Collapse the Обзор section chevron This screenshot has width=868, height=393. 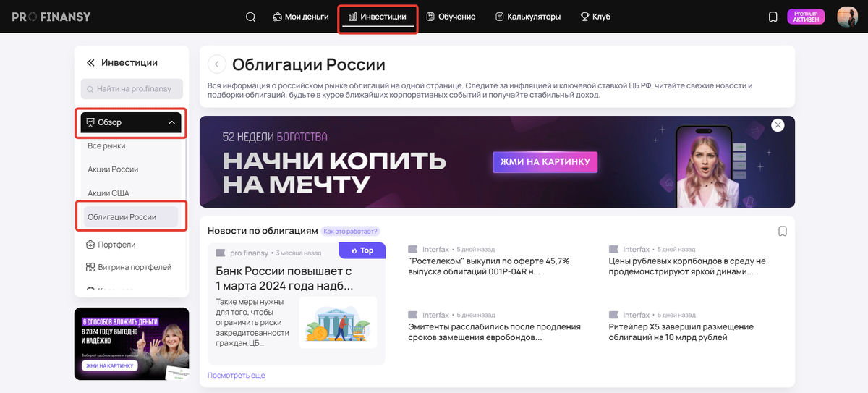pyautogui.click(x=171, y=123)
